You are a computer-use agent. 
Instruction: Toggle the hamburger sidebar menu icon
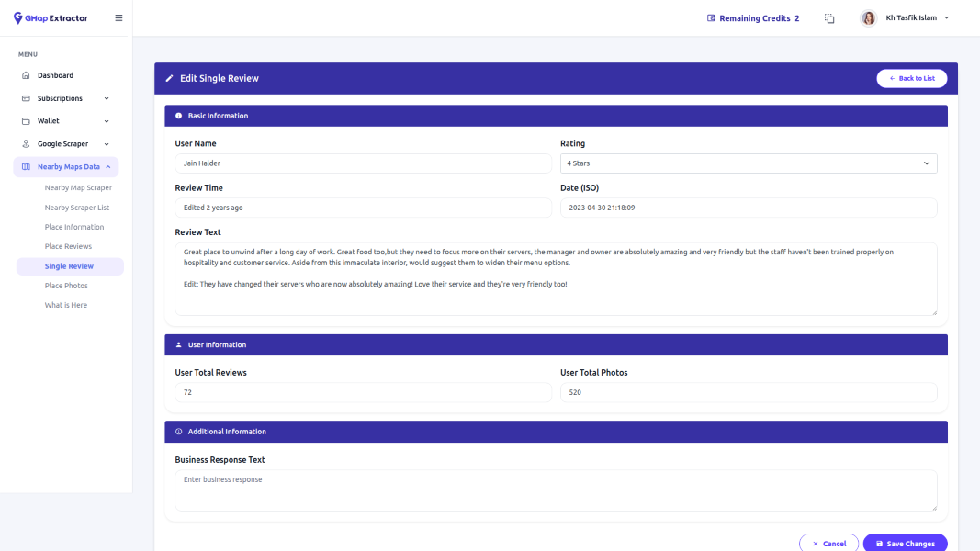(118, 18)
